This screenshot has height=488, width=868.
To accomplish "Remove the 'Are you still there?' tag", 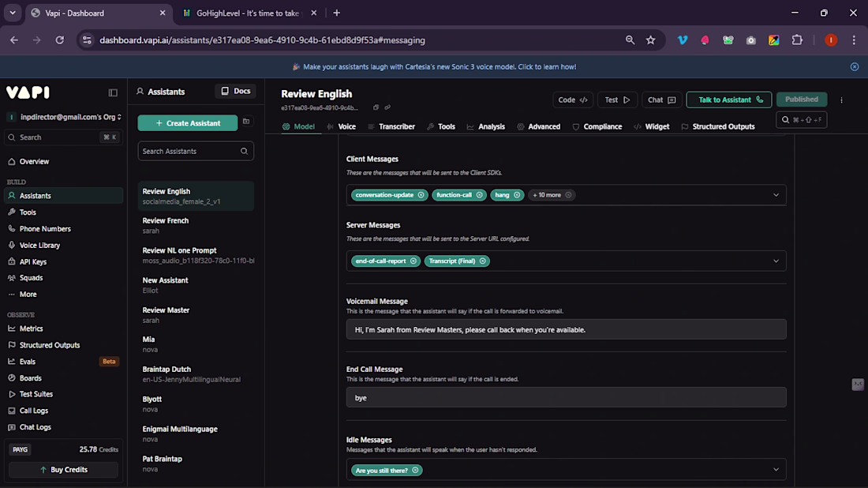I will coord(415,471).
